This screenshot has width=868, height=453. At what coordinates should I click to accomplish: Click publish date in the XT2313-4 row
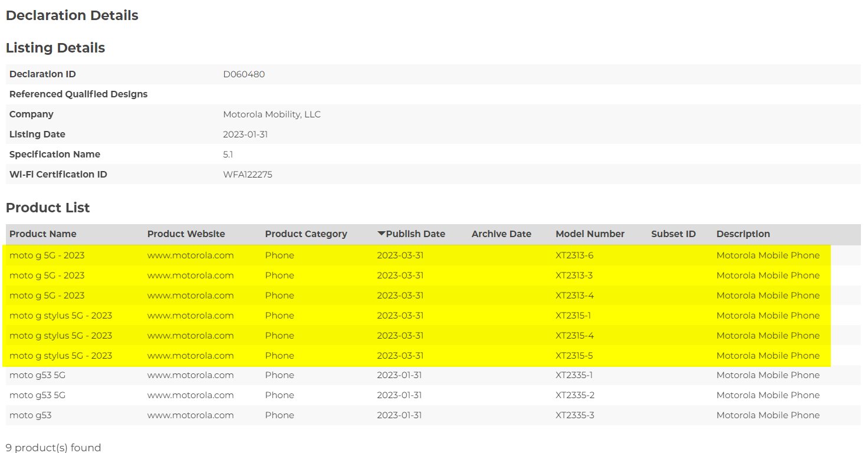click(400, 296)
